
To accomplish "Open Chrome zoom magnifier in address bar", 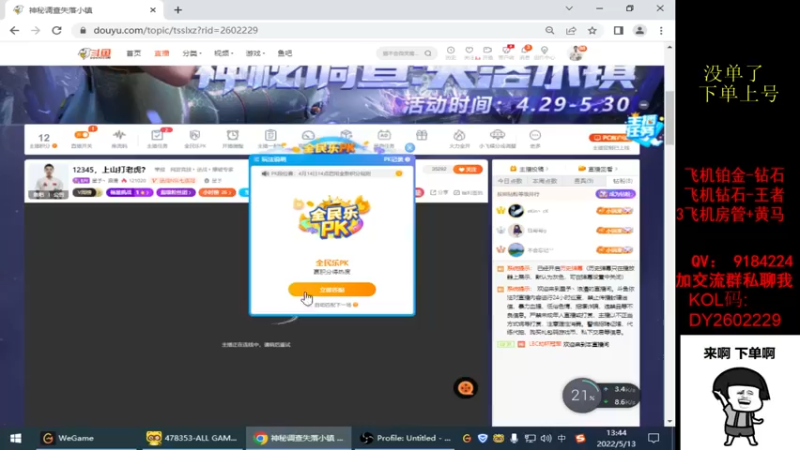I will click(549, 31).
